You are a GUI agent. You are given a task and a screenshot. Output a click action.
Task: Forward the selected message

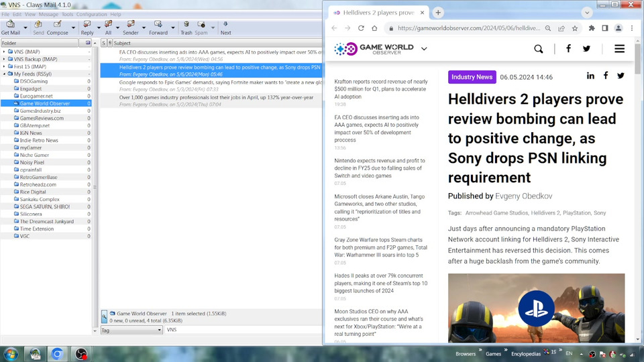coord(158,27)
